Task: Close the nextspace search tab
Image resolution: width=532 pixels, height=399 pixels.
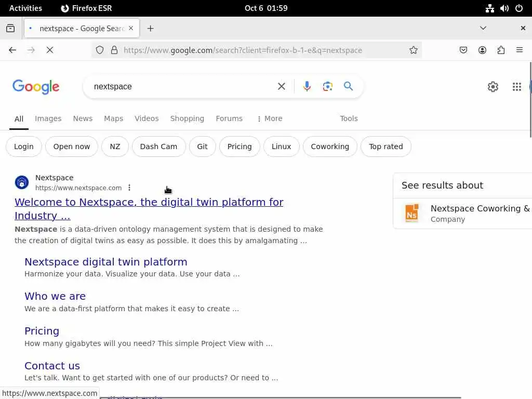Action: pyautogui.click(x=131, y=28)
